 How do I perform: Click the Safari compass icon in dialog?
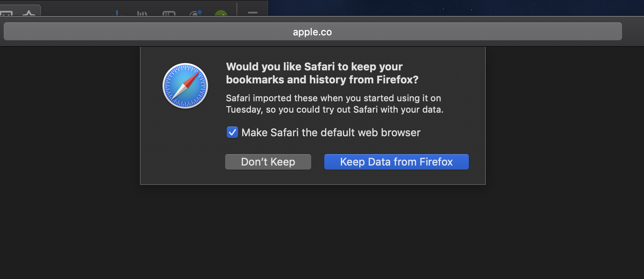pyautogui.click(x=185, y=86)
